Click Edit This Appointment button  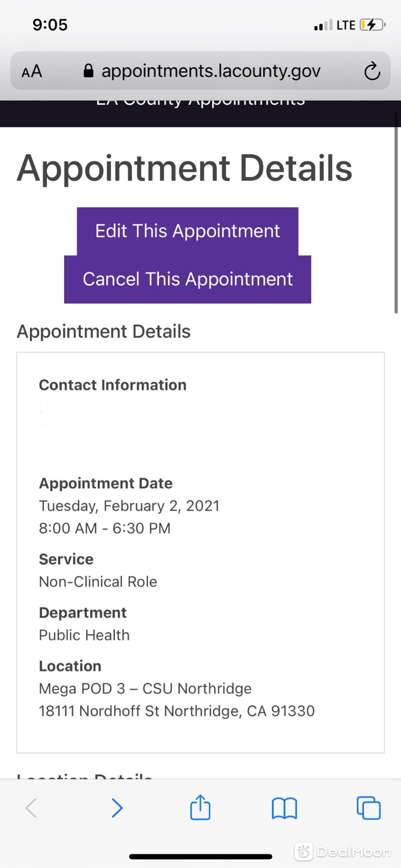187,231
